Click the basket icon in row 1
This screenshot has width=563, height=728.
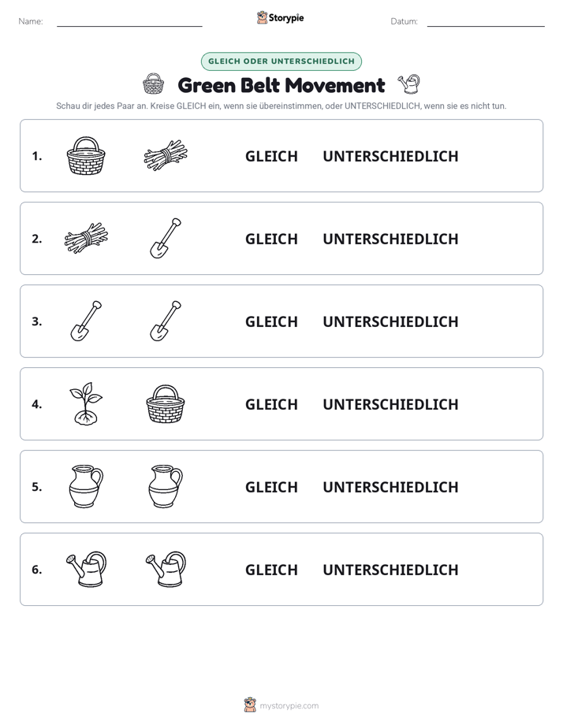point(86,155)
